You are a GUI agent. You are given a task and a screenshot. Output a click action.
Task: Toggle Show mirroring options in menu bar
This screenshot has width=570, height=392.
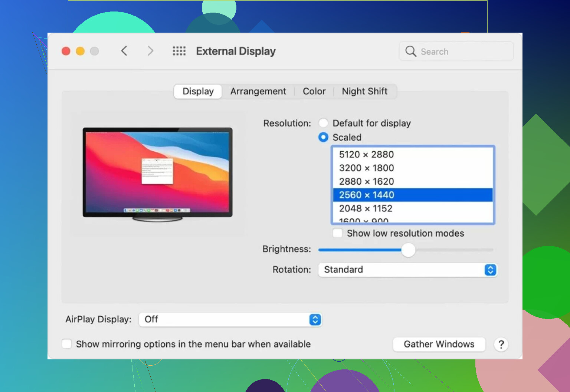pyautogui.click(x=67, y=344)
